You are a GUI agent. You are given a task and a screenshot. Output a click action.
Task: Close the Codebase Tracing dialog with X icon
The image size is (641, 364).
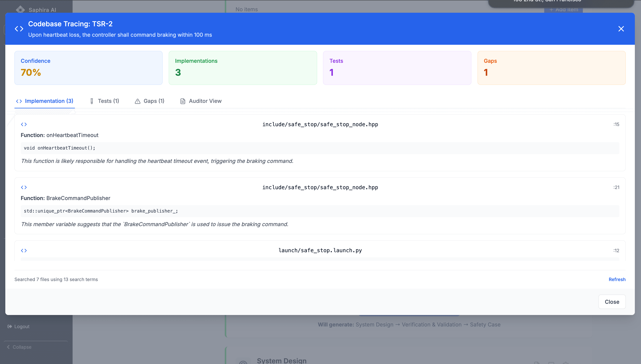621,29
